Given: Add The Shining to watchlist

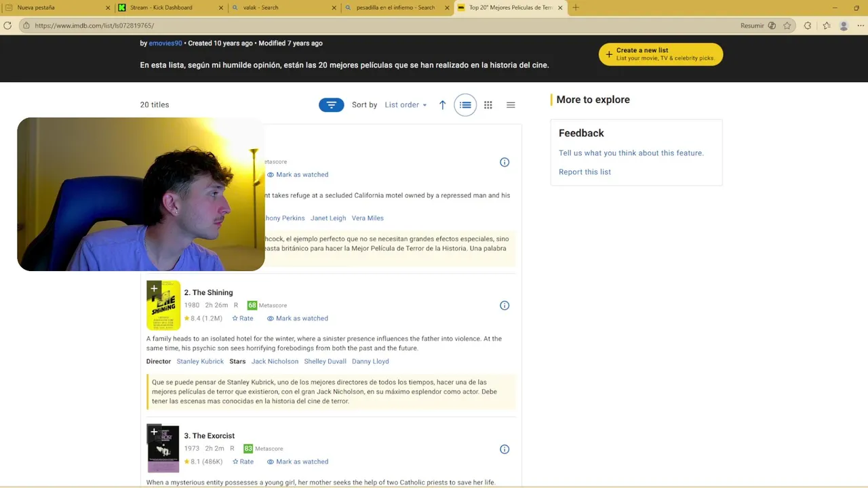Looking at the screenshot, I should (154, 289).
